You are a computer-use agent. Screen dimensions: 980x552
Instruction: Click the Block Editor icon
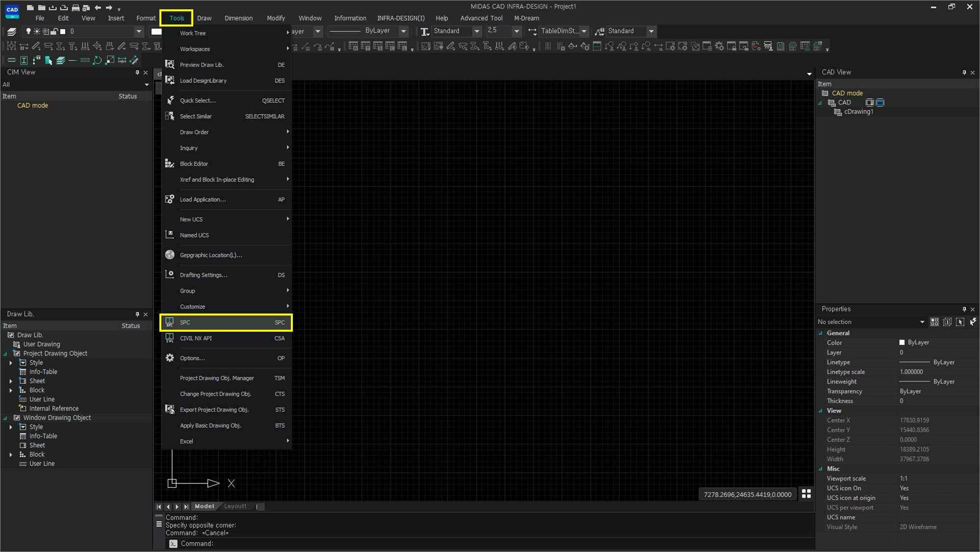coord(170,163)
